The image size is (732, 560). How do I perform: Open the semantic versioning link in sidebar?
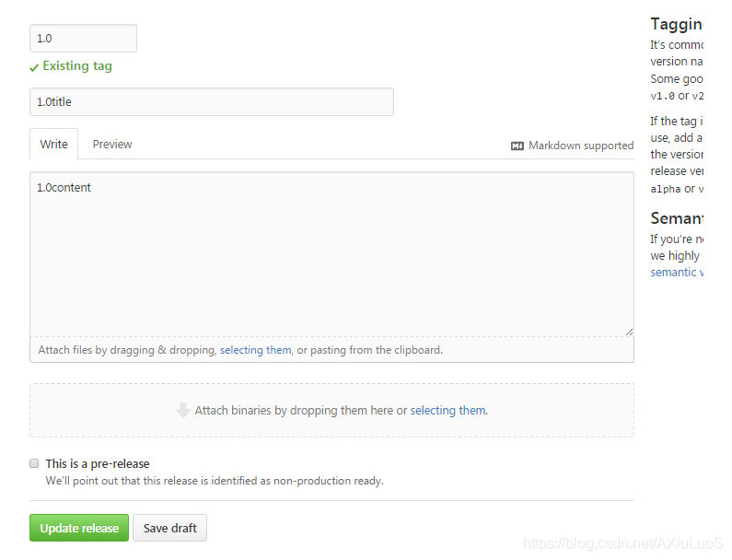click(x=677, y=273)
